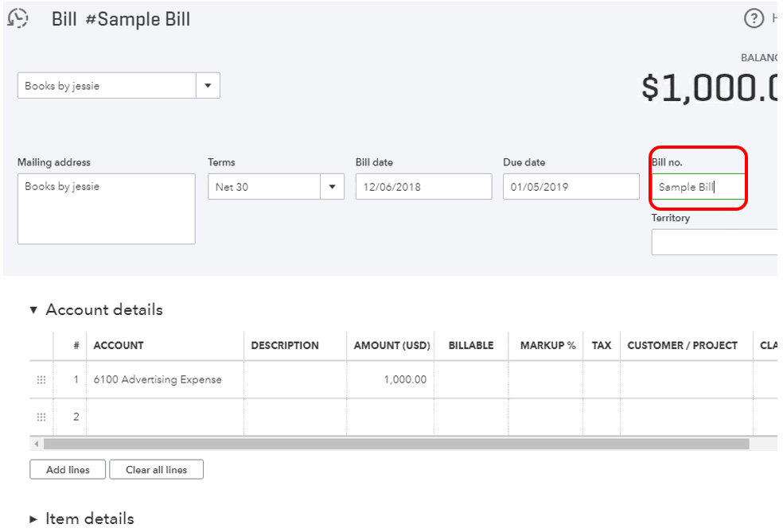Collapse the Account details section
Viewport: 783px width, 532px height.
[x=33, y=310]
